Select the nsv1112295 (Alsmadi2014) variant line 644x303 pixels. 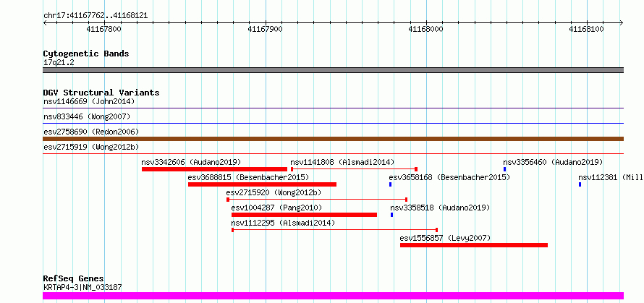(x=335, y=230)
